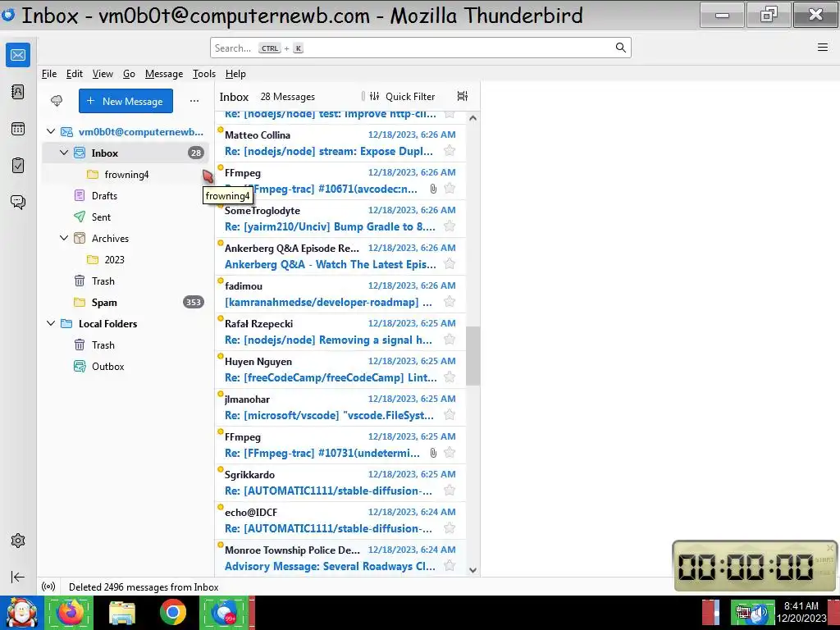
Task: Star the Ankerberg Q&A message
Action: point(450,264)
